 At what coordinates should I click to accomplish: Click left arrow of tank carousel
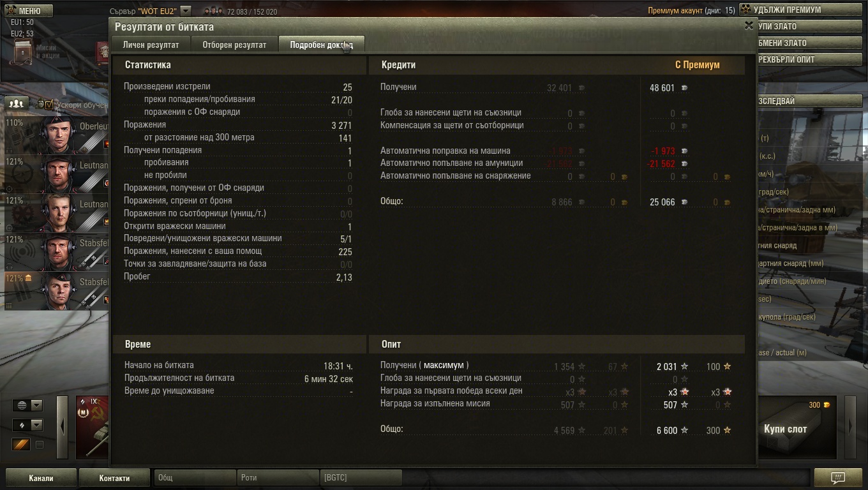62,427
